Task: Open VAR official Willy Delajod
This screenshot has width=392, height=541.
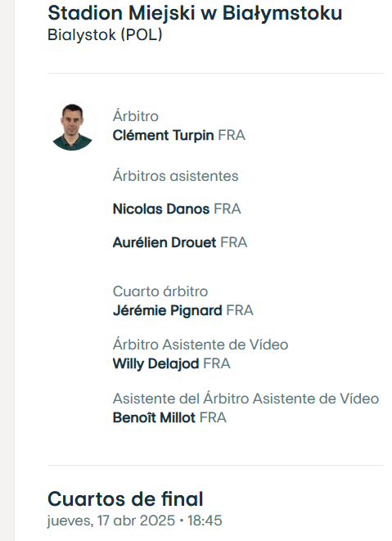Action: click(x=156, y=363)
